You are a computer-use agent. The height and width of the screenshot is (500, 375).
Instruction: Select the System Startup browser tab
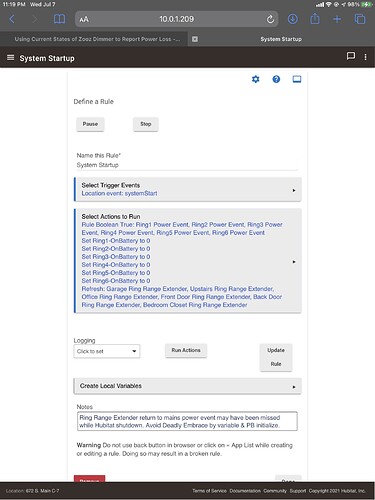click(281, 39)
